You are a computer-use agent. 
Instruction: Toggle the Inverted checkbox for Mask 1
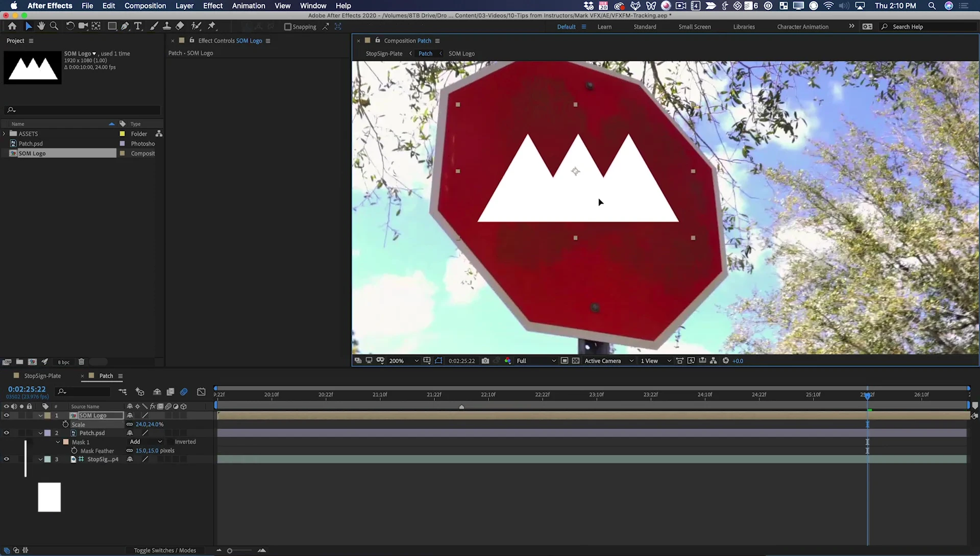coord(170,442)
